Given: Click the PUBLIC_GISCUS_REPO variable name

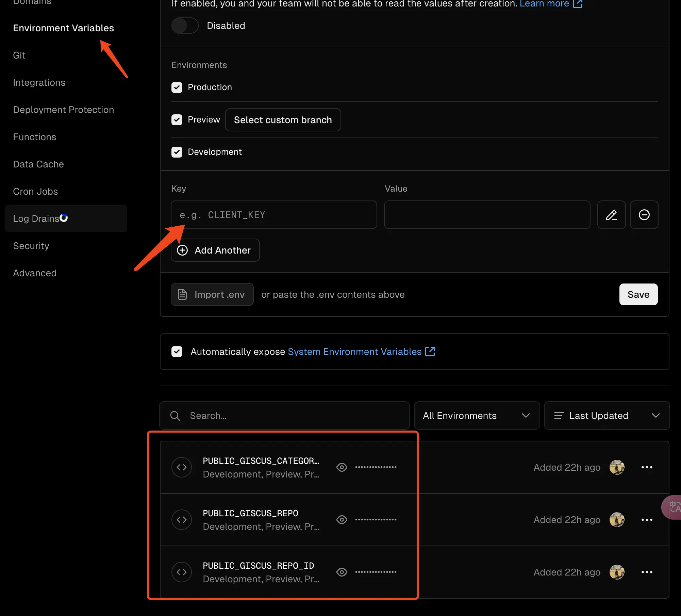Looking at the screenshot, I should (251, 513).
